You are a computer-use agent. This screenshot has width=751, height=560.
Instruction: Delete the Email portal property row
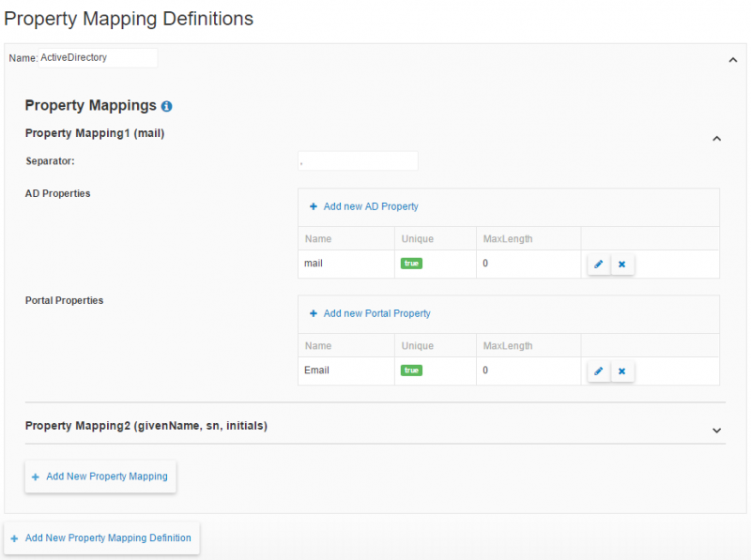coord(622,371)
